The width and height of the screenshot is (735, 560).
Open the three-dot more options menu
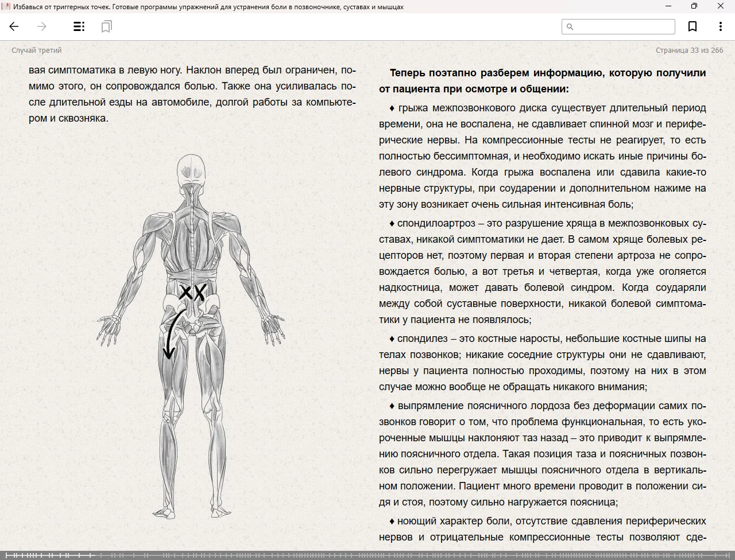[720, 26]
